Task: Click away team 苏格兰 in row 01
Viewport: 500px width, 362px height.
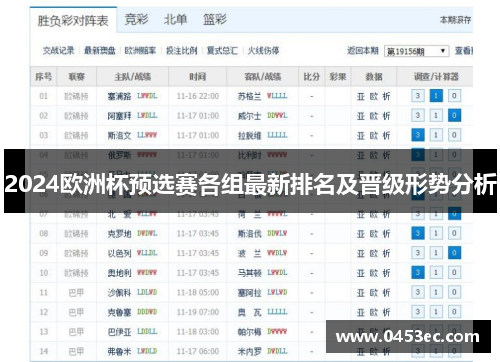Action: [x=249, y=96]
